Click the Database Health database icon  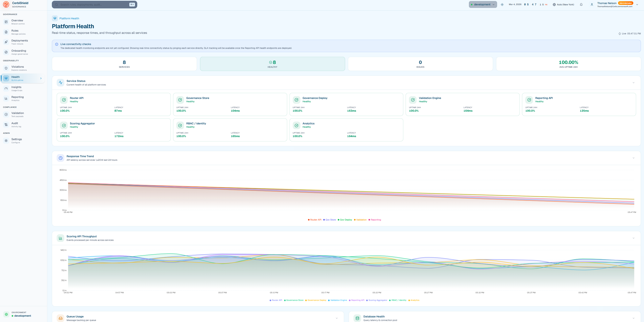[357, 318]
